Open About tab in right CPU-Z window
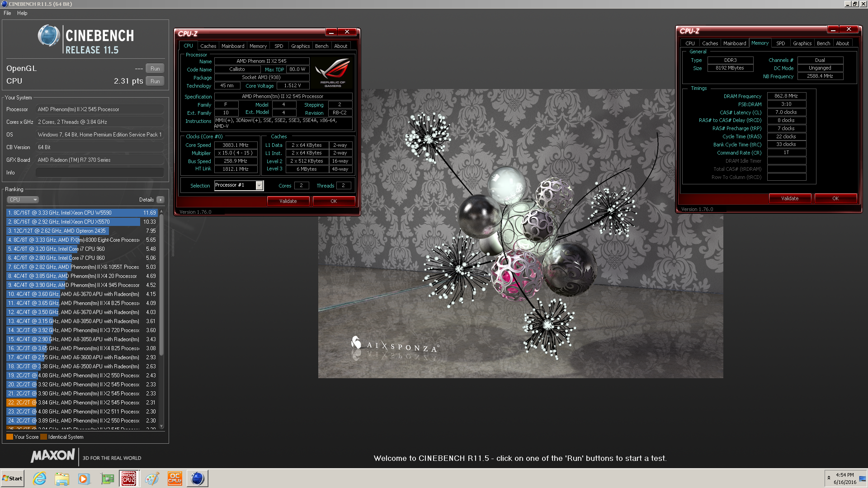Image resolution: width=868 pixels, height=488 pixels. click(843, 43)
